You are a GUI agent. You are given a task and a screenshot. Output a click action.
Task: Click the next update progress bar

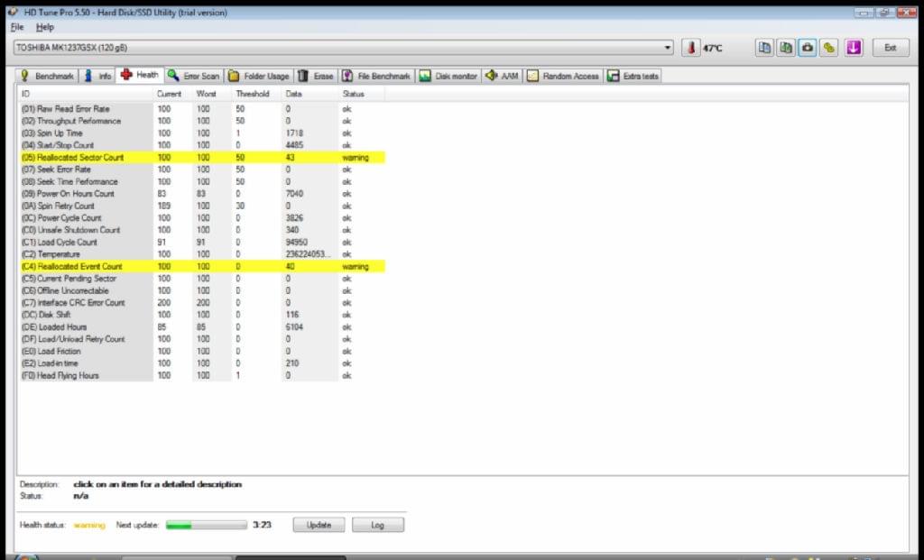click(x=207, y=525)
